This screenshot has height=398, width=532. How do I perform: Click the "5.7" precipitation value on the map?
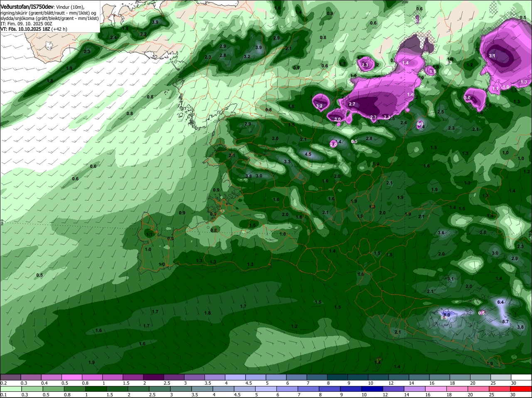pos(505,322)
